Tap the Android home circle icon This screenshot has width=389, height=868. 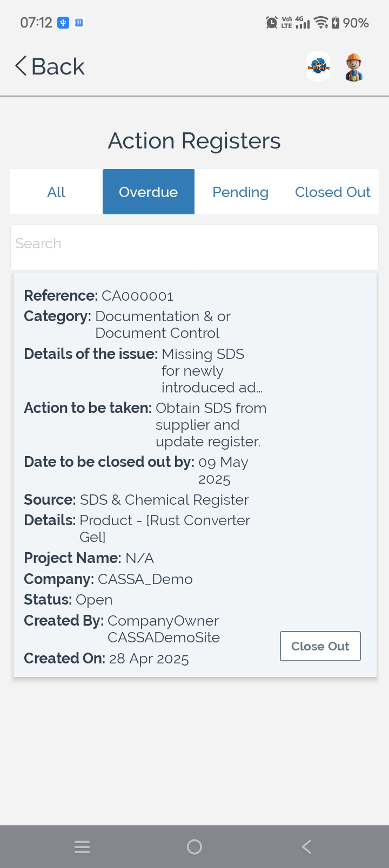[x=194, y=847]
